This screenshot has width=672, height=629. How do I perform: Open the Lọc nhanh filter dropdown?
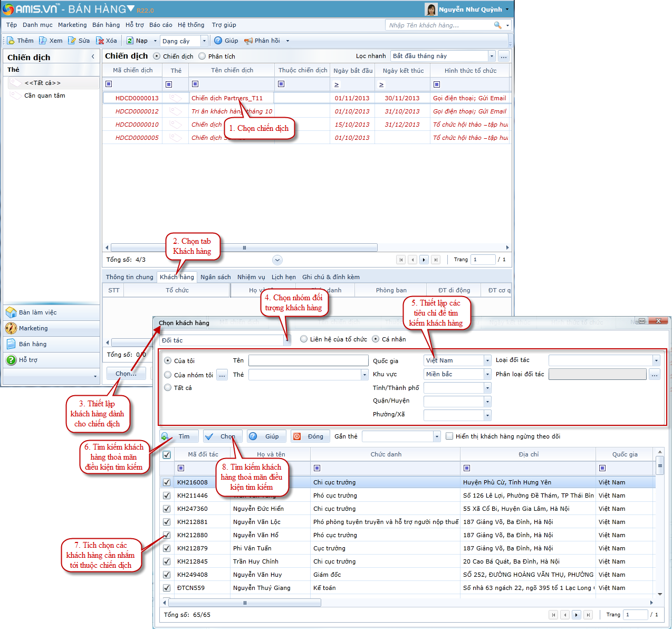click(x=492, y=56)
